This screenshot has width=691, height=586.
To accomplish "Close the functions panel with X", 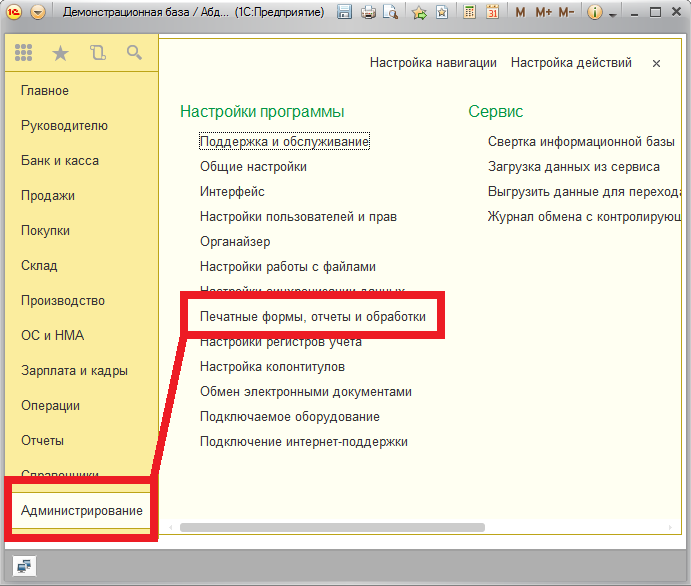I will click(656, 63).
